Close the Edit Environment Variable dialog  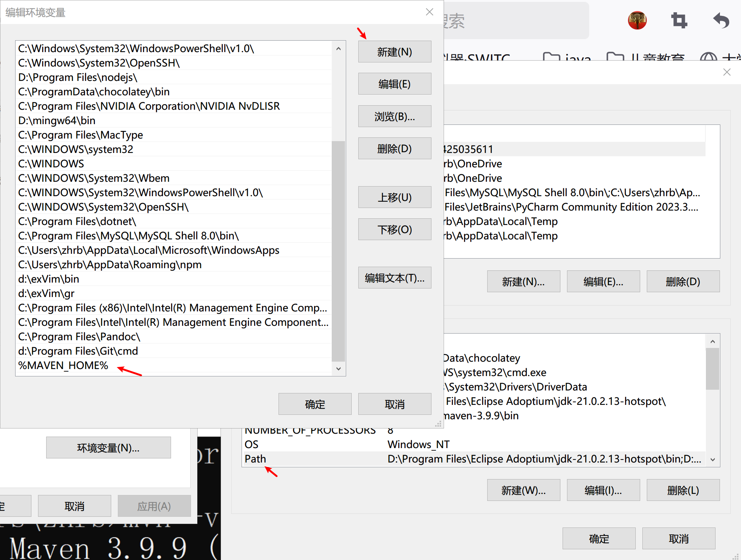(429, 12)
